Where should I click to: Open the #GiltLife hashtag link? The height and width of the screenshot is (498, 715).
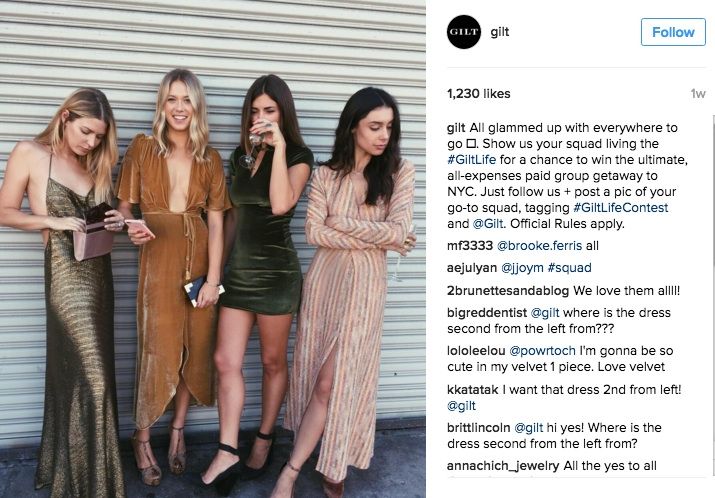[x=471, y=160]
